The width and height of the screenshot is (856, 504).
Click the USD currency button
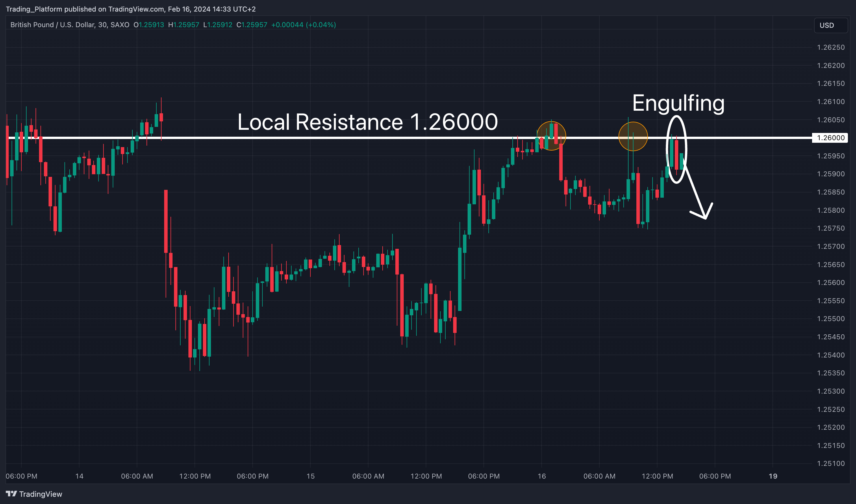pyautogui.click(x=831, y=25)
